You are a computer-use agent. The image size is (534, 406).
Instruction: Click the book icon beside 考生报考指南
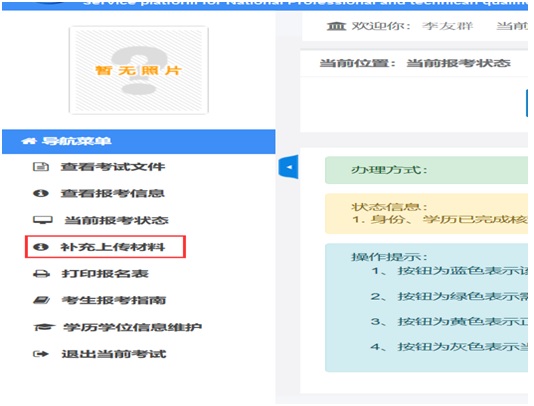coord(41,300)
